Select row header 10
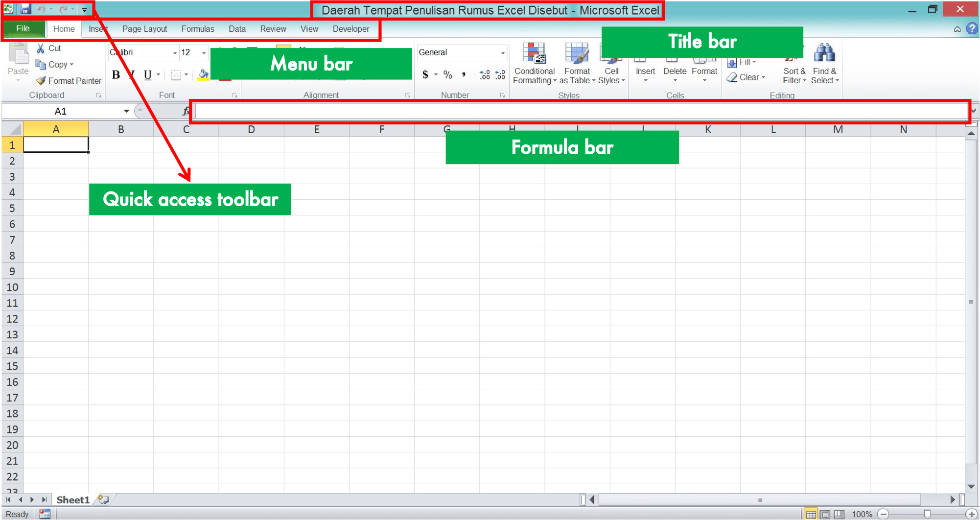The height and width of the screenshot is (520, 980). (x=12, y=287)
